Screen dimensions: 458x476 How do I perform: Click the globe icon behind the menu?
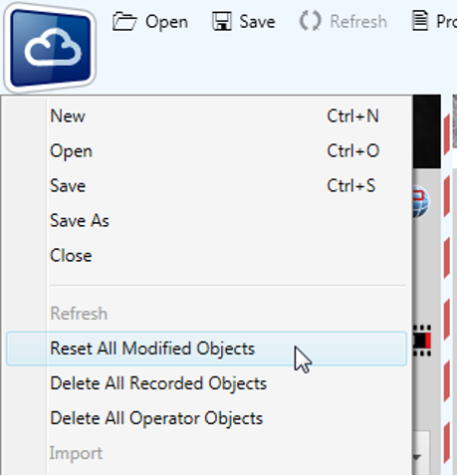421,202
